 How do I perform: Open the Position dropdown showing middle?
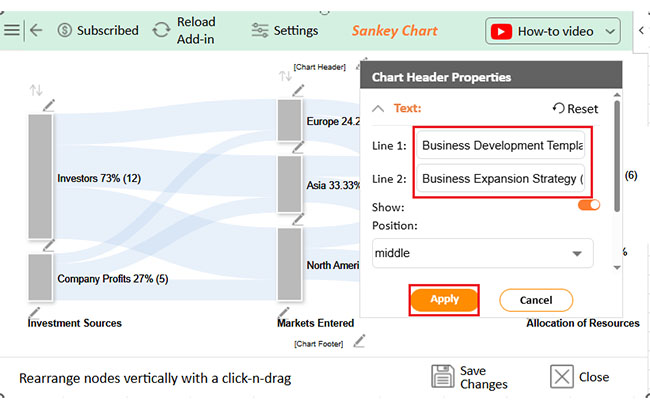pyautogui.click(x=483, y=253)
